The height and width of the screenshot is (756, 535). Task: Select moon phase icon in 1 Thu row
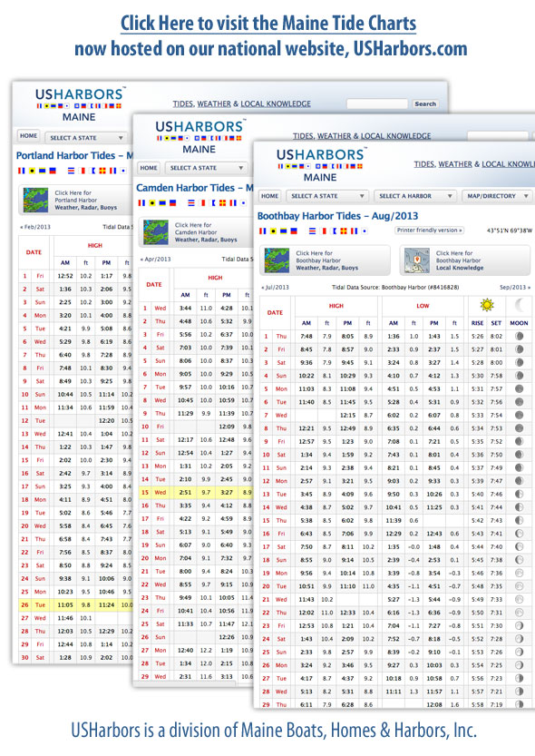519,336
